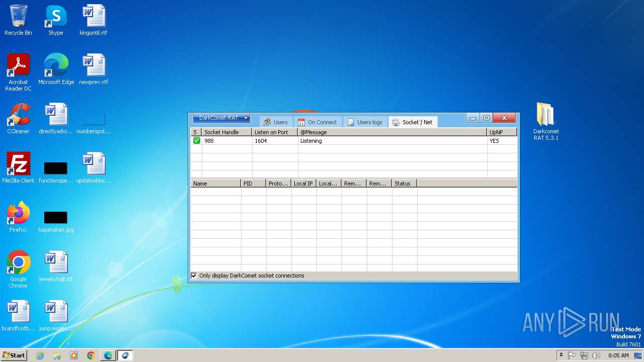This screenshot has width=644, height=362.
Task: Click the 8:05 AM system clock
Action: click(x=618, y=355)
